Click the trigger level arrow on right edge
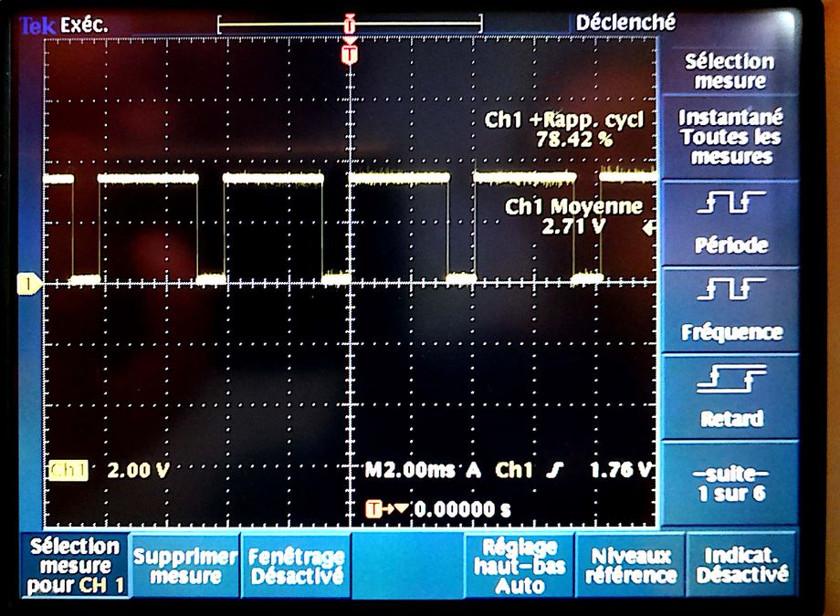Image resolution: width=840 pixels, height=616 pixels. click(649, 228)
